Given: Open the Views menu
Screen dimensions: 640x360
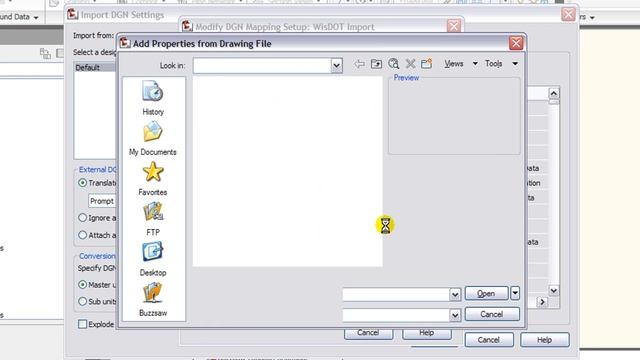Looking at the screenshot, I should click(461, 64).
